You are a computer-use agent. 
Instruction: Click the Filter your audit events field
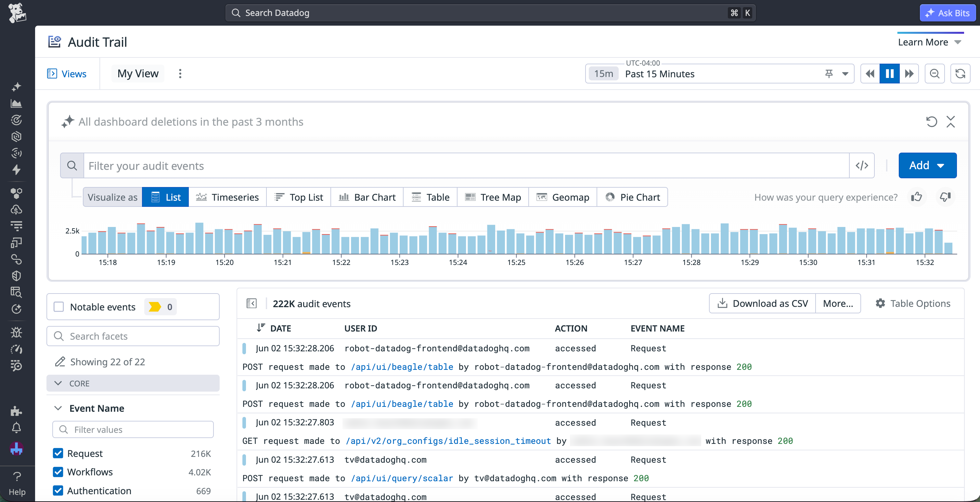pos(466,165)
